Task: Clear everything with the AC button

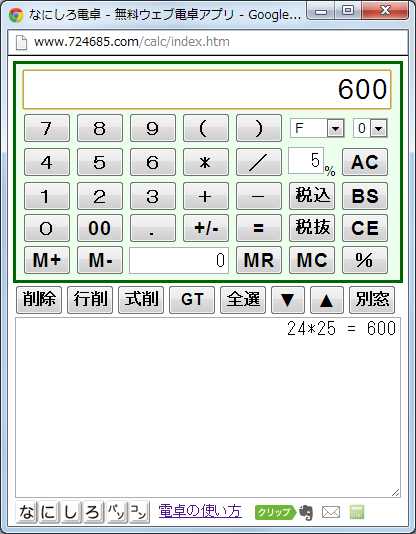Action: (x=365, y=162)
